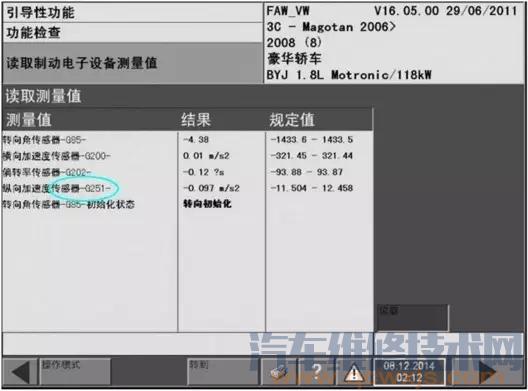528x391 pixels.
Task: Click the -321.45 - 321.44 specified range
Action: 312,156
